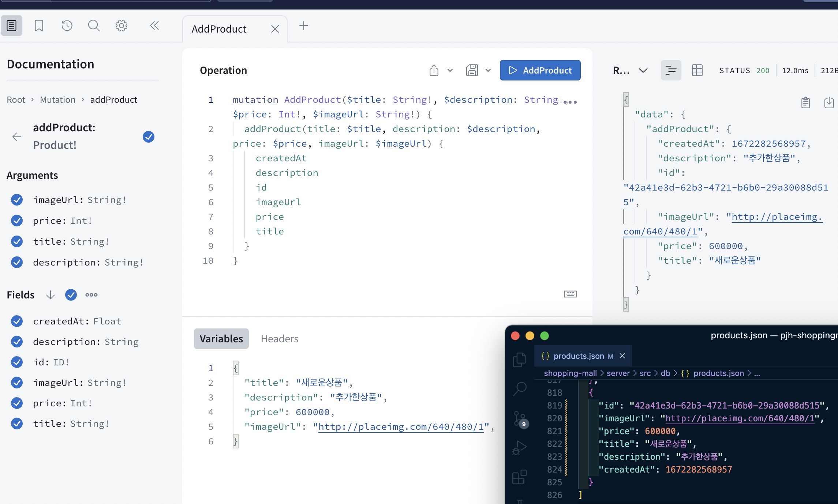This screenshot has width=838, height=504.
Task: Run the AddProduct mutation button
Action: click(540, 70)
